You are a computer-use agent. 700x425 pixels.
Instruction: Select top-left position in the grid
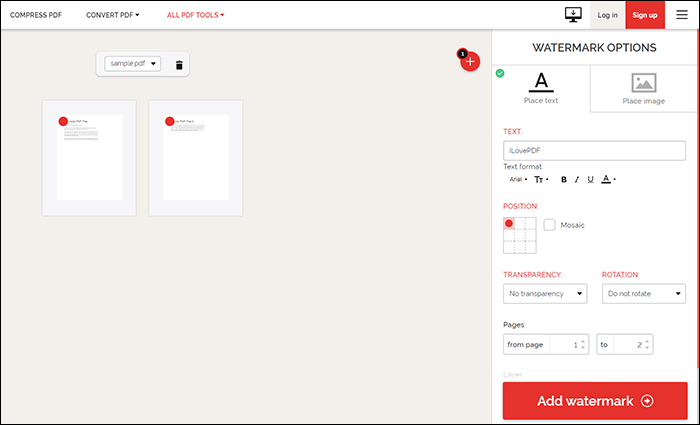point(509,223)
